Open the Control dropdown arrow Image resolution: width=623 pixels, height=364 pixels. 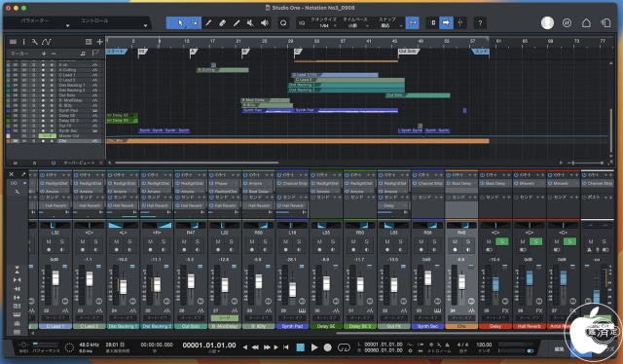(145, 26)
